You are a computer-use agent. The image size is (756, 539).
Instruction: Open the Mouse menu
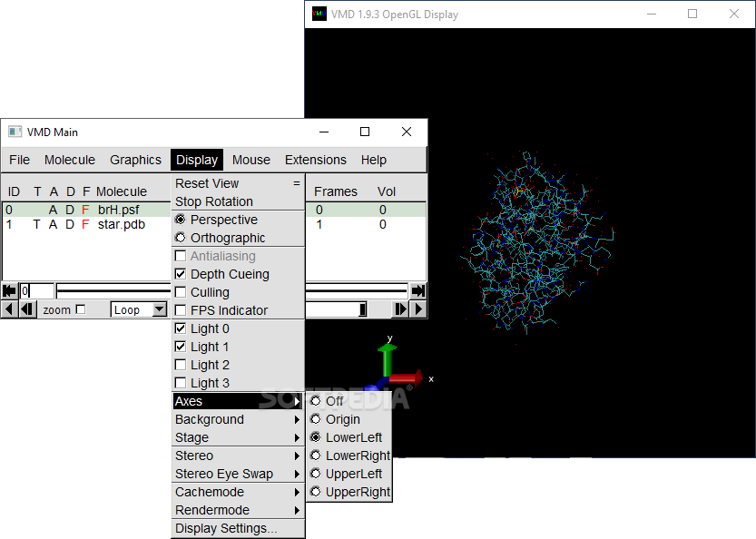coord(251,160)
